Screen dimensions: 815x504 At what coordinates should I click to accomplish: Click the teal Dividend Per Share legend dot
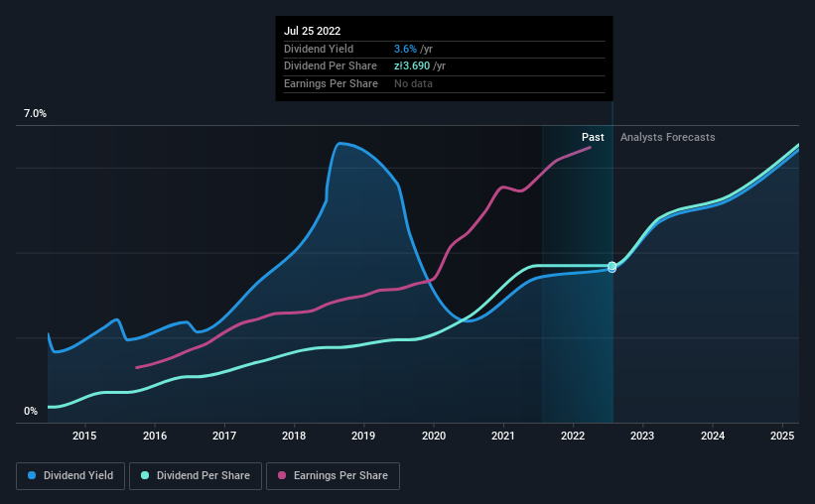tap(145, 475)
